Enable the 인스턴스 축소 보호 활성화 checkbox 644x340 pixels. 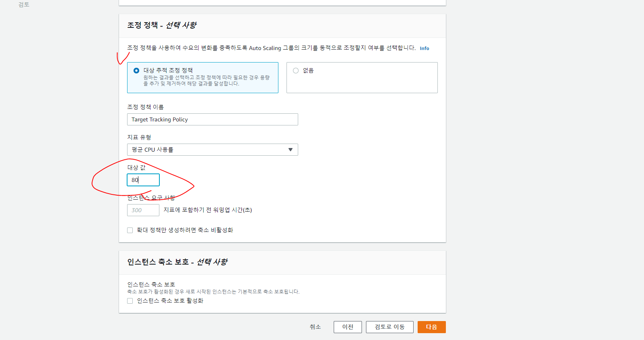130,301
